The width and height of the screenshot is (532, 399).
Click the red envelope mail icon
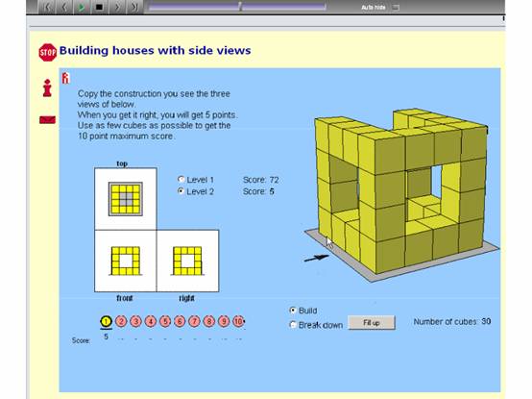[47, 119]
